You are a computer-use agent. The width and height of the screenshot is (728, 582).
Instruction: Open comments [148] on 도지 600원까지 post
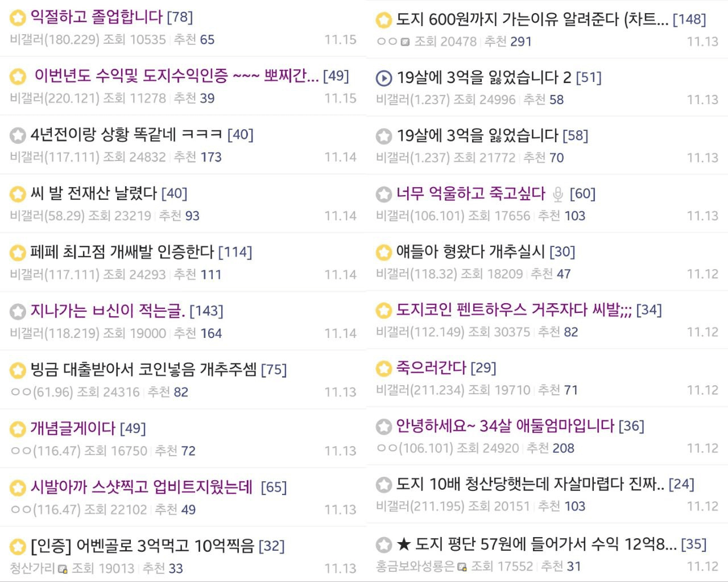pos(689,19)
